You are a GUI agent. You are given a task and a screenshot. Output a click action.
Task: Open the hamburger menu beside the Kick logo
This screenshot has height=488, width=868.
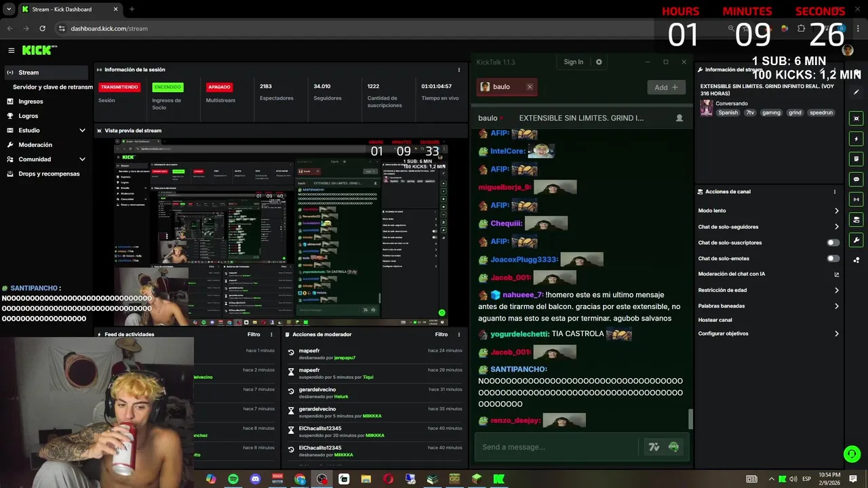(x=11, y=50)
